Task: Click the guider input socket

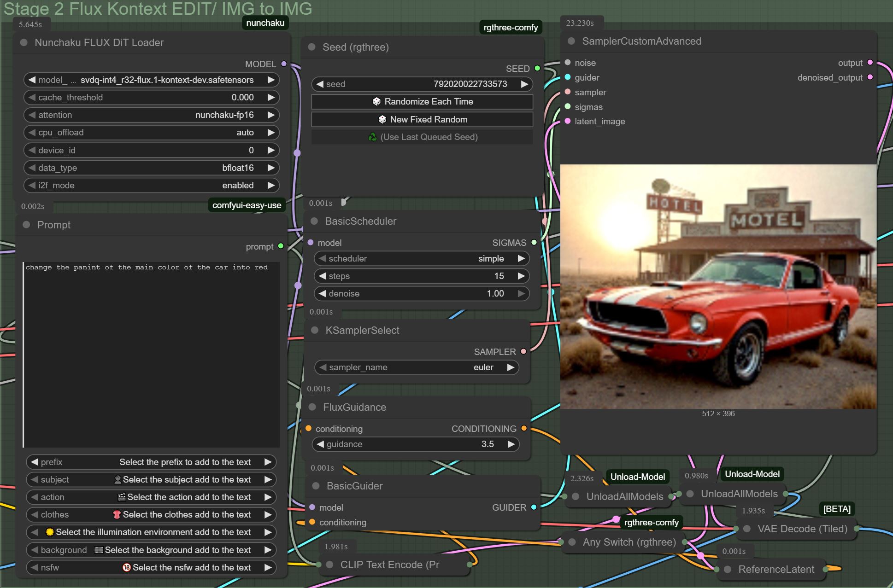Action: tap(568, 77)
